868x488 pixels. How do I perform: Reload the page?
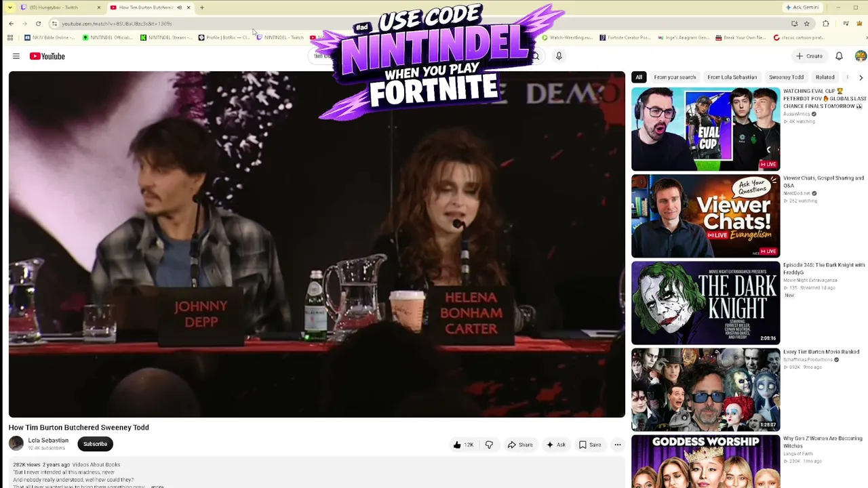click(38, 24)
